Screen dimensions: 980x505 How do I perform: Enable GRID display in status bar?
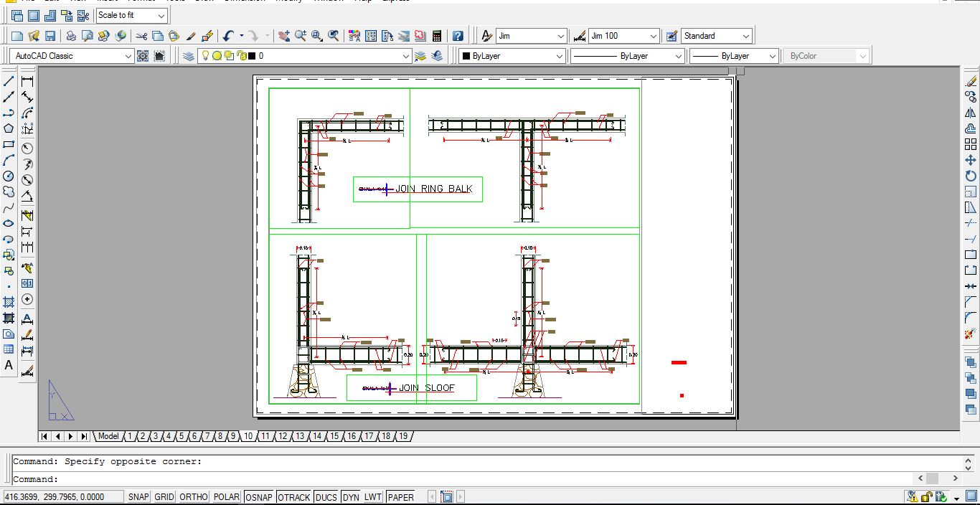(164, 497)
